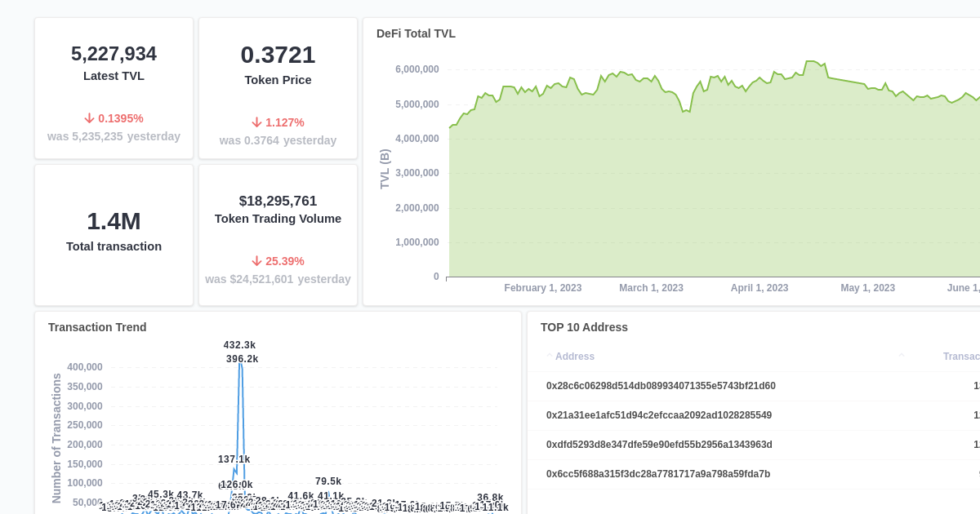The width and height of the screenshot is (980, 514).
Task: Click the red decline arrow beside 1.127%
Action: [x=257, y=122]
